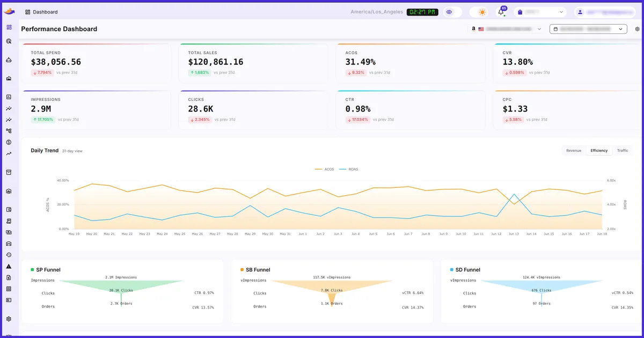Click the wallet sidebar icon
This screenshot has height=338, width=644.
point(9,210)
